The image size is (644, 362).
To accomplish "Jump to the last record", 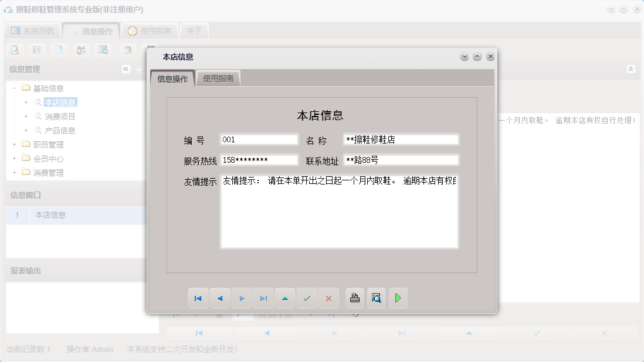I will [263, 298].
